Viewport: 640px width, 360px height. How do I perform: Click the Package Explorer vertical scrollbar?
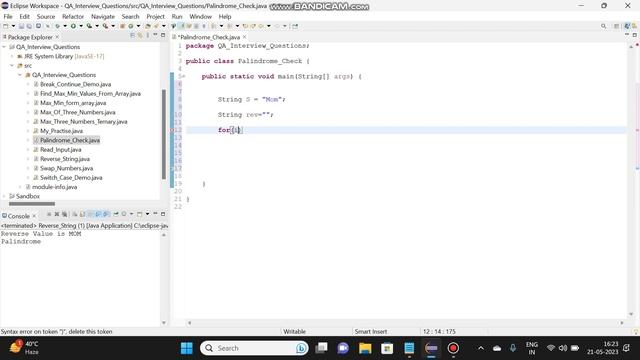coord(164,134)
